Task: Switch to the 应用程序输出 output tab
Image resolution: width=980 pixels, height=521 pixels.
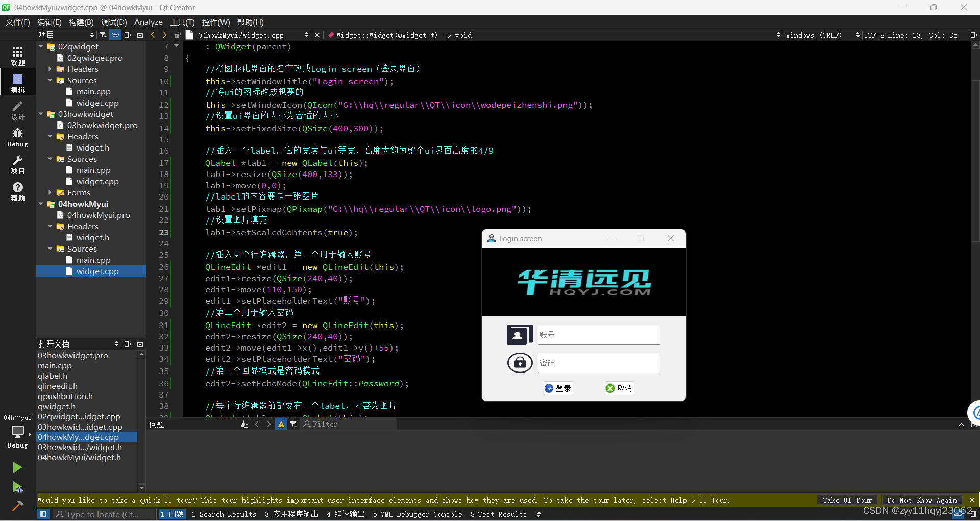Action: click(291, 514)
